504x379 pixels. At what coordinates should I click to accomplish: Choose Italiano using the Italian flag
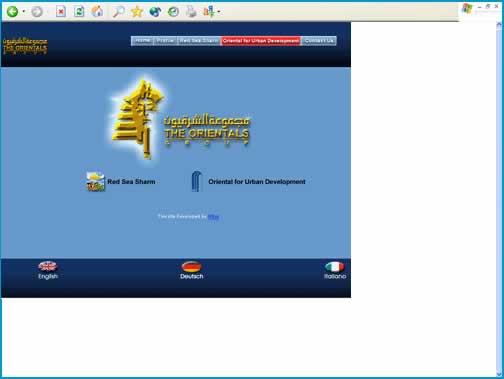pos(335,270)
